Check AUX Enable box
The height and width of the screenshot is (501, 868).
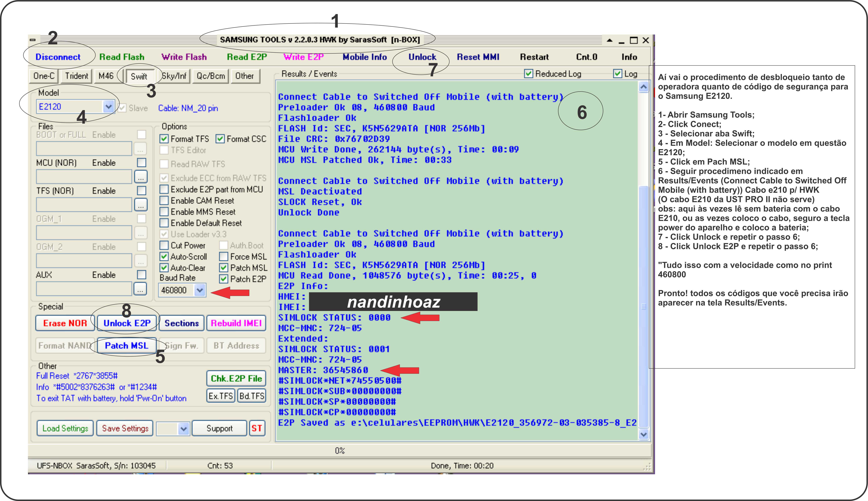tap(142, 275)
